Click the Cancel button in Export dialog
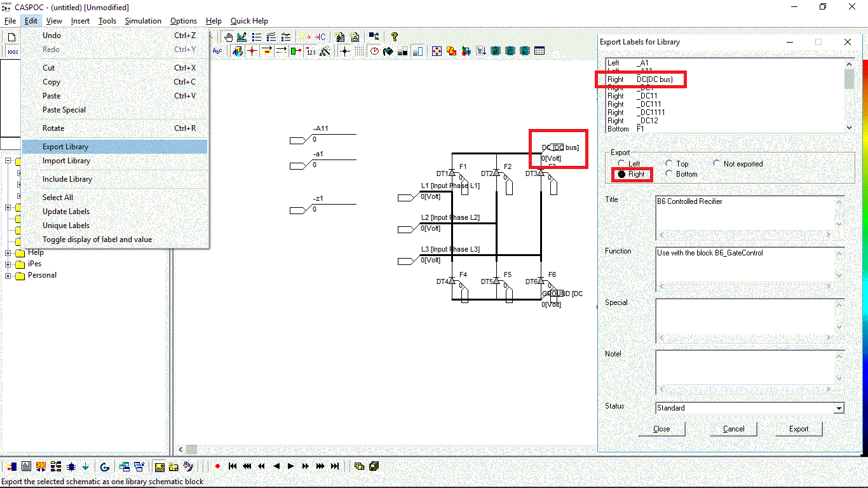The height and width of the screenshot is (488, 868). [x=733, y=429]
